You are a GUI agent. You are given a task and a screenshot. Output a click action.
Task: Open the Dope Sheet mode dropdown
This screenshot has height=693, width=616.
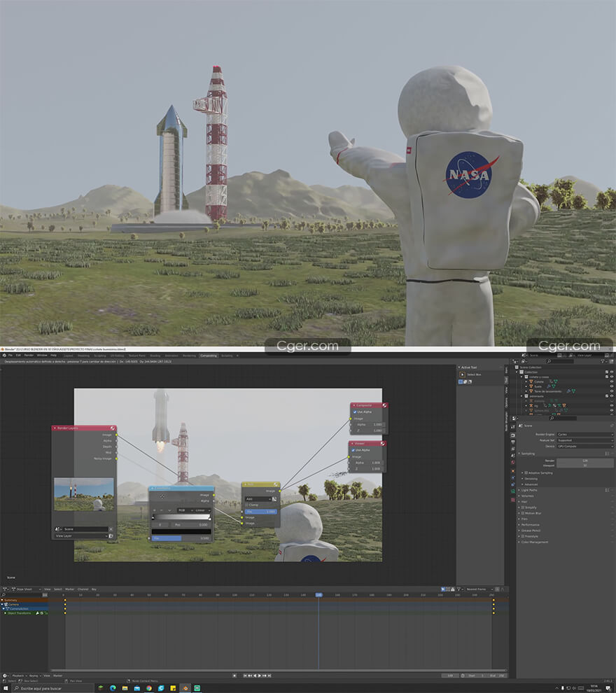[x=26, y=589]
